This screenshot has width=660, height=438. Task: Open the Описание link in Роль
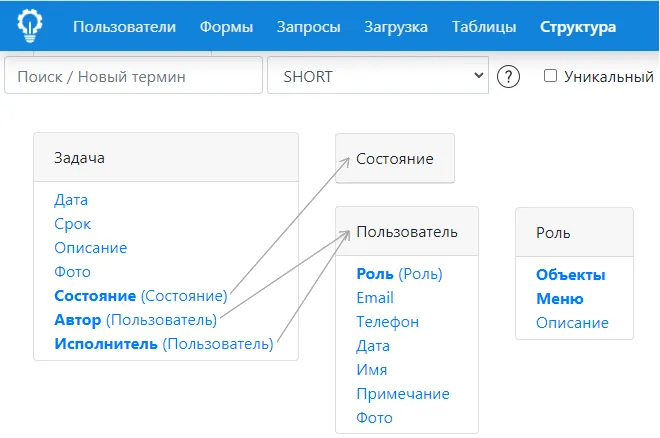572,323
